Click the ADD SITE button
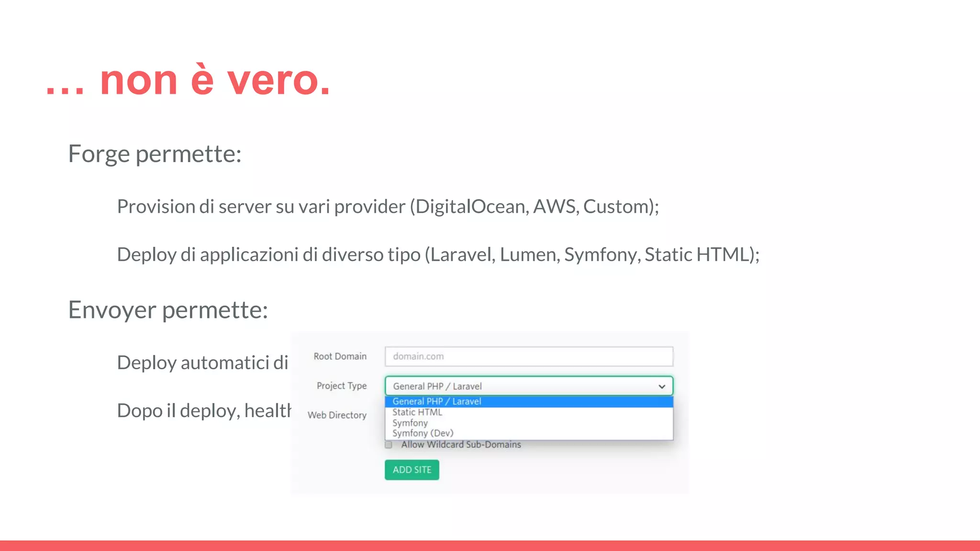Image resolution: width=980 pixels, height=551 pixels. pyautogui.click(x=412, y=470)
